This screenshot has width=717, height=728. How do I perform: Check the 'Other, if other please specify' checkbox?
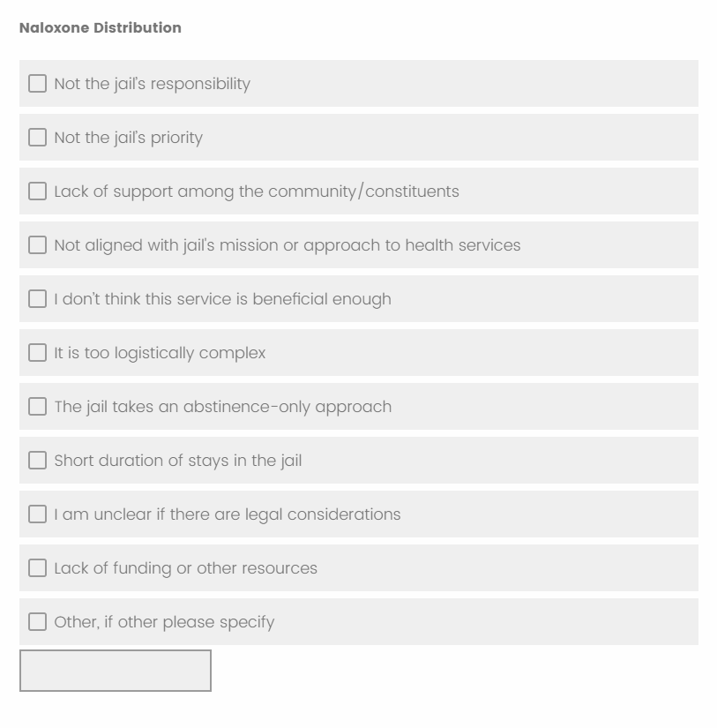(37, 622)
